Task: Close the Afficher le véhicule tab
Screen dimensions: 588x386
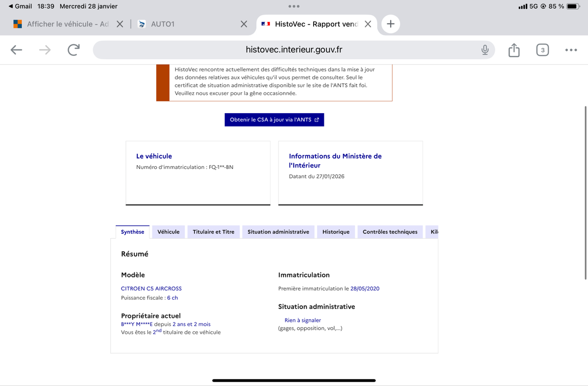Action: point(120,24)
